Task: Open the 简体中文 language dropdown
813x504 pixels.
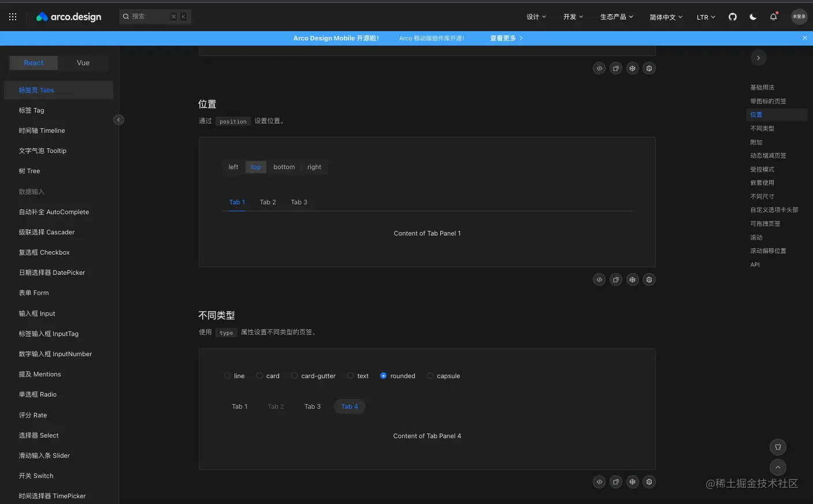Action: point(666,17)
